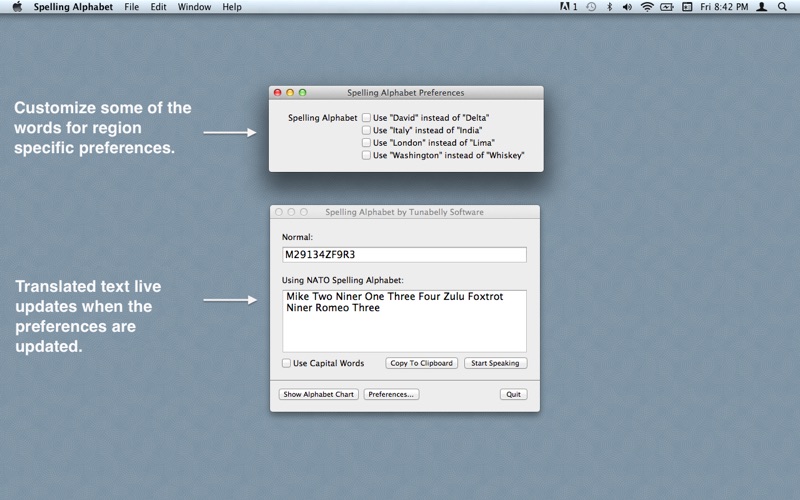Viewport: 800px width, 500px height.
Task: Open the Window menu
Action: 194,7
